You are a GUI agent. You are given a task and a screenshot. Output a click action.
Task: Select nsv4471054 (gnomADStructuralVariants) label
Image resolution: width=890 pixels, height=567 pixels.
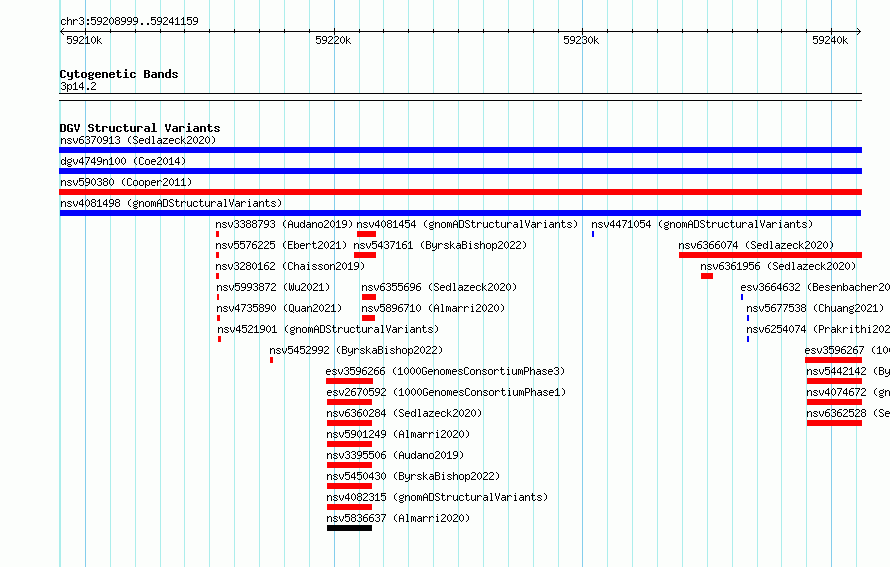click(702, 224)
